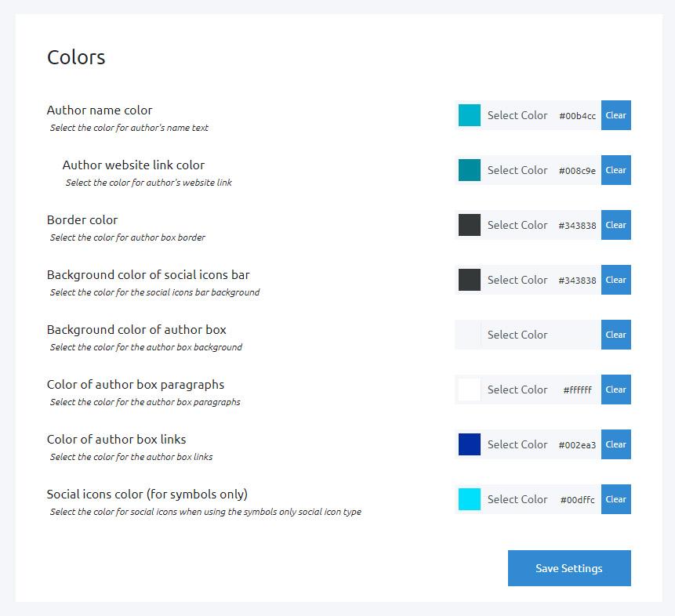Screen dimensions: 675x616
Task: Clear the author box background color
Action: 615,335
